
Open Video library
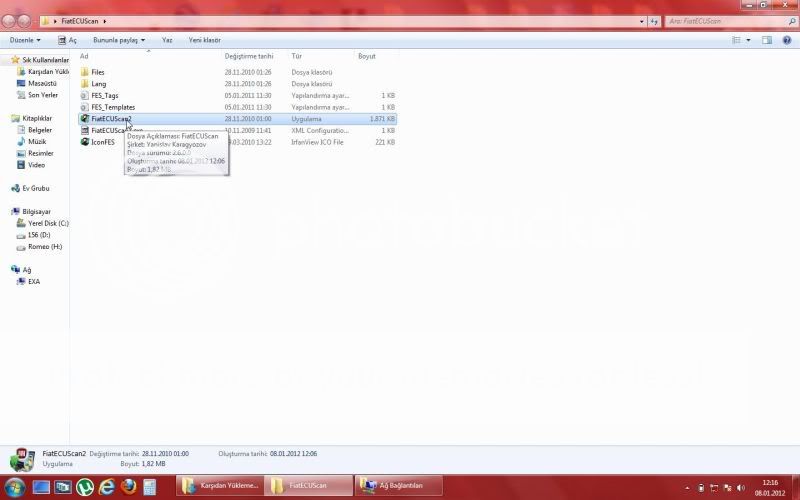tap(31, 165)
